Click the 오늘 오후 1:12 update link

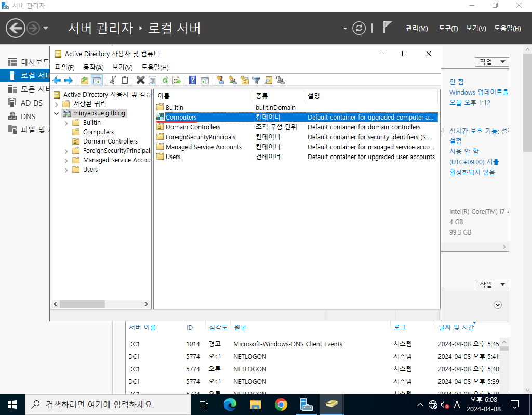point(470,102)
